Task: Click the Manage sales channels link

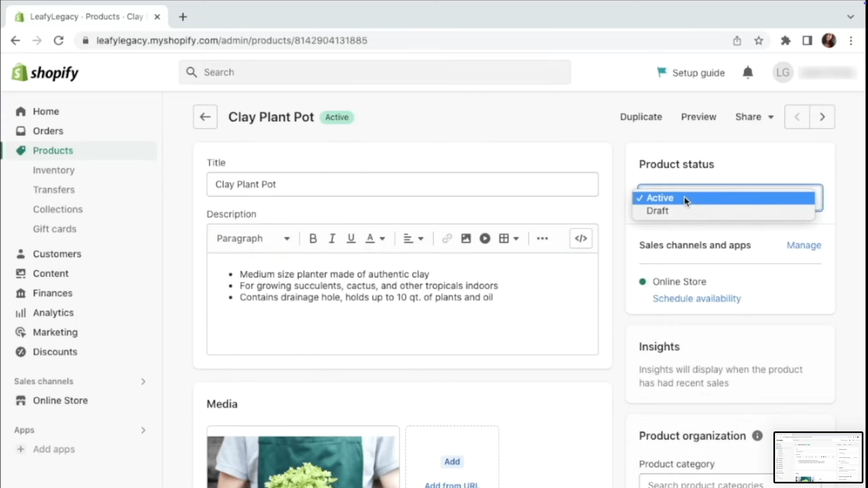Action: [x=804, y=245]
